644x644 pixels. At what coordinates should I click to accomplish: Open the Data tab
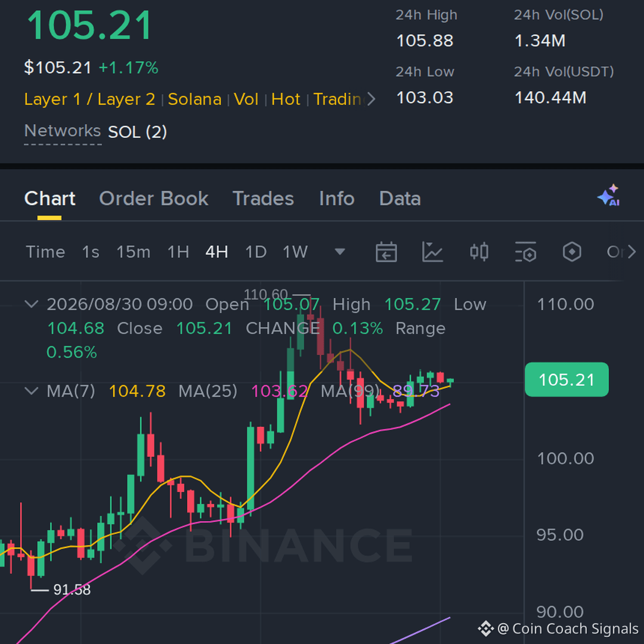click(x=400, y=199)
